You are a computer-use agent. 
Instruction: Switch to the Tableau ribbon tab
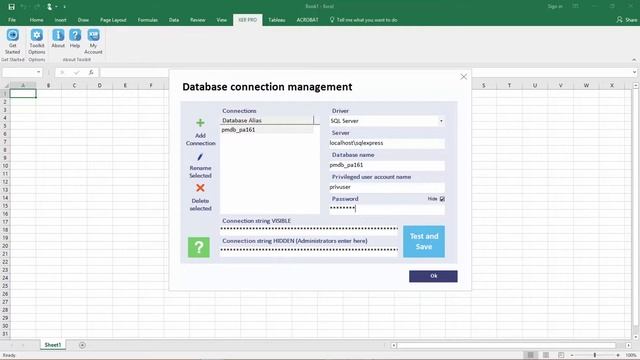276,20
